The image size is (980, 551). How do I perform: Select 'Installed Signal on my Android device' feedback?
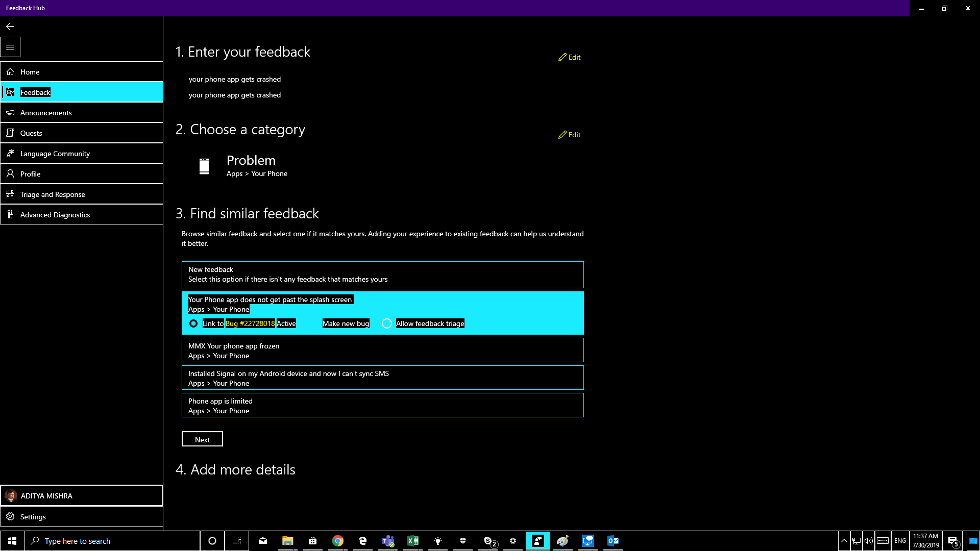[x=383, y=378]
